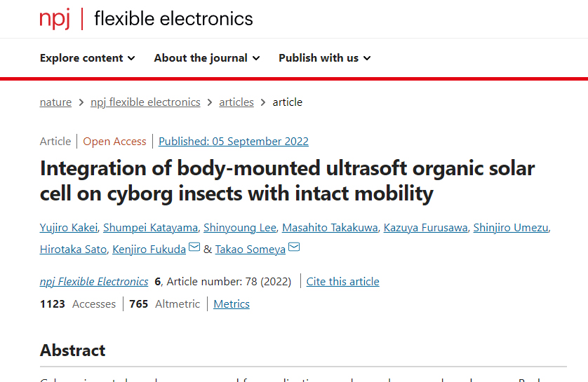Open the About the journal dropdown

tap(206, 58)
